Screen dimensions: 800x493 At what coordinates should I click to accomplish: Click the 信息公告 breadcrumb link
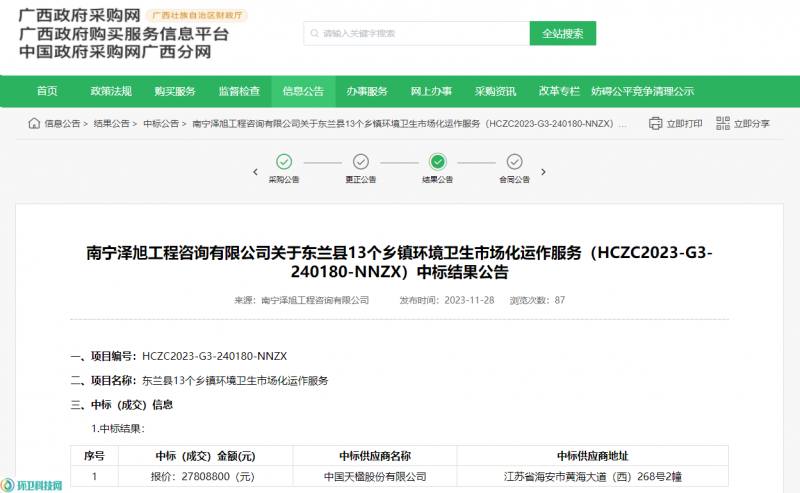coord(62,124)
